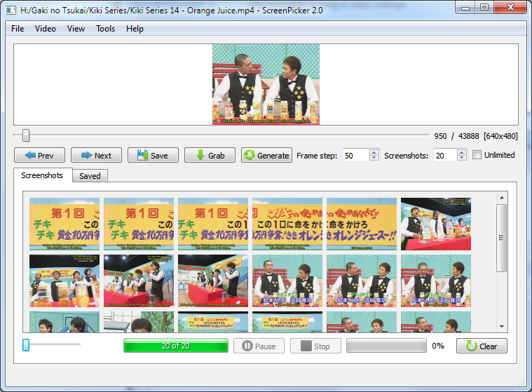Click the gray 0% progress bar
This screenshot has width=532, height=392.
point(386,346)
